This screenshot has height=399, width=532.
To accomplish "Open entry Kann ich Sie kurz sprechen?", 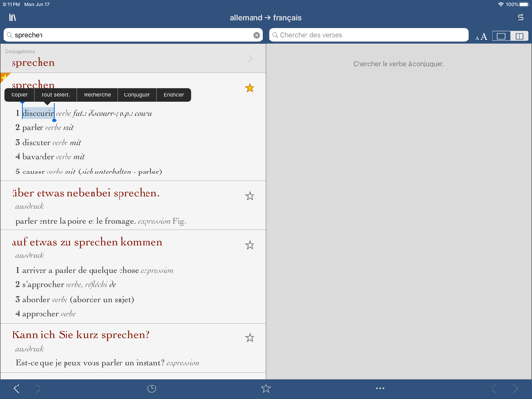I will pos(81,334).
